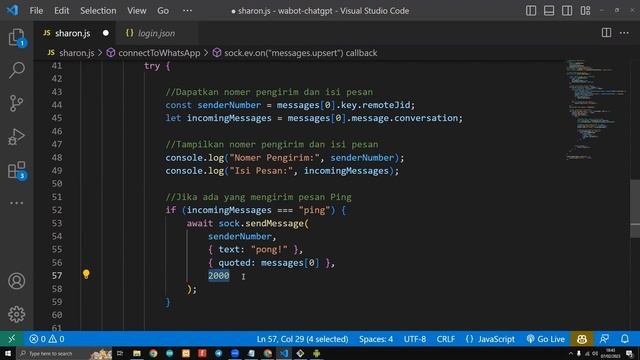The height and width of the screenshot is (360, 640).
Task: Toggle the secondary side bar
Action: point(567,11)
